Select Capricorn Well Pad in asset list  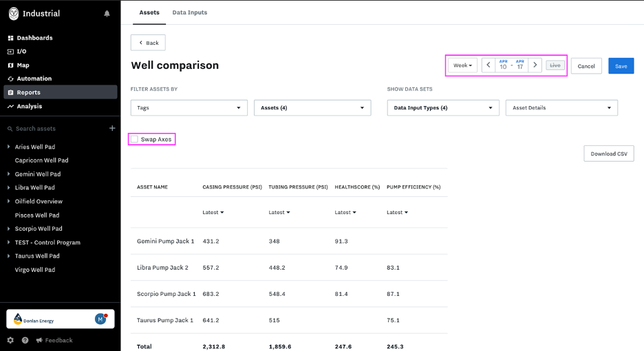pos(41,160)
